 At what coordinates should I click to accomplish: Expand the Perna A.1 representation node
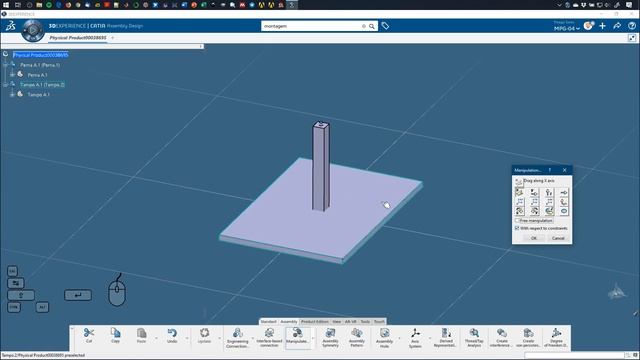click(12, 75)
